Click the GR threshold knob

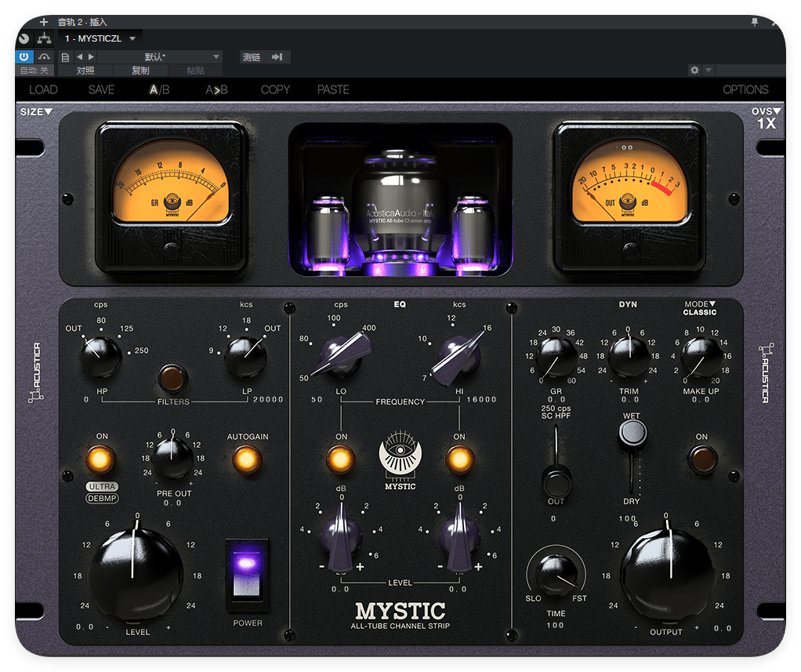(x=556, y=357)
